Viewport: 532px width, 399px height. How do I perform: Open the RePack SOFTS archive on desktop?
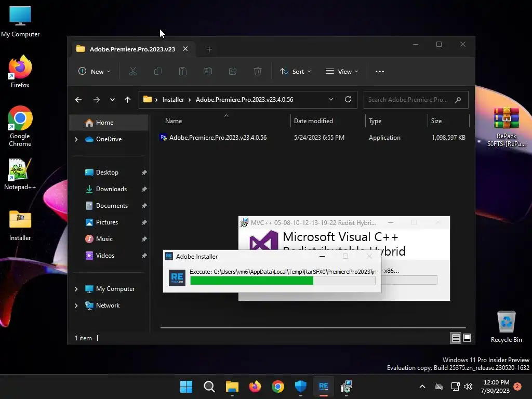506,127
